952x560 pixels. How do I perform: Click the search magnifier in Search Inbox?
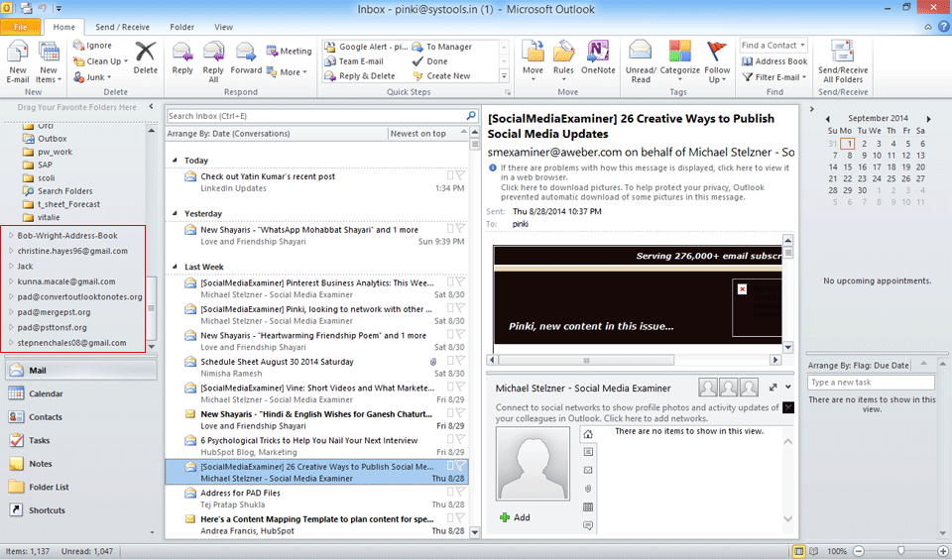471,115
